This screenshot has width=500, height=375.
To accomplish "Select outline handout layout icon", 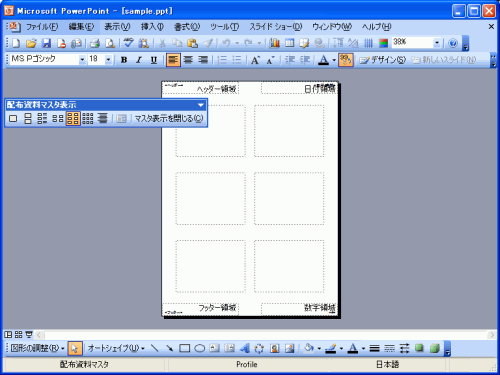I will click(x=103, y=118).
